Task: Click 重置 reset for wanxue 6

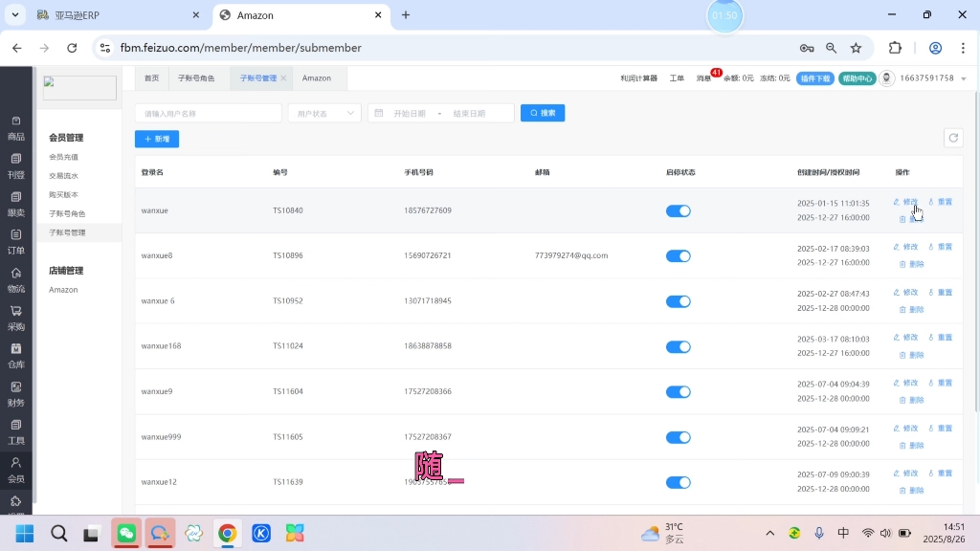Action: tap(941, 293)
